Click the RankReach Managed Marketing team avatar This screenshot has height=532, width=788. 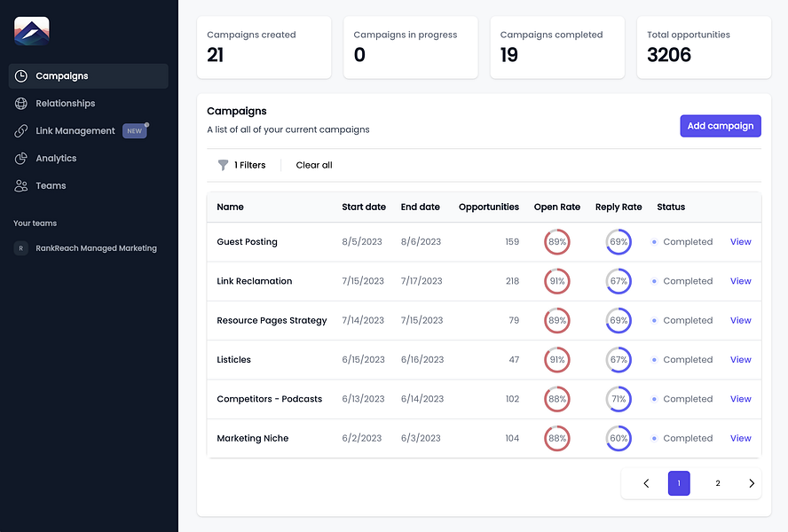20,248
